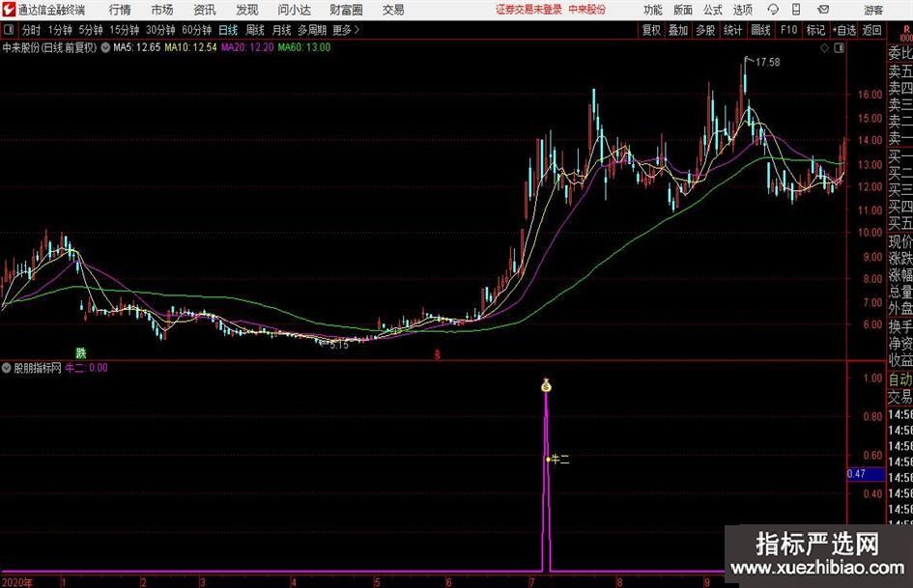
Task: Click the 画线 draw line button
Action: pyautogui.click(x=760, y=30)
